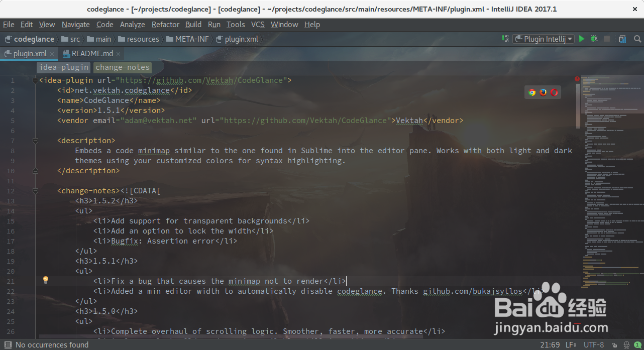This screenshot has height=350, width=644.
Task: Click the version 1.5.1 text
Action: (109, 110)
